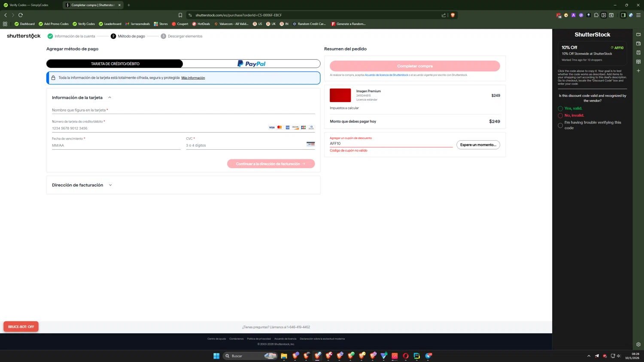This screenshot has width=644, height=362.
Task: Click the site settings icon beside the URL
Action: pos(190,15)
